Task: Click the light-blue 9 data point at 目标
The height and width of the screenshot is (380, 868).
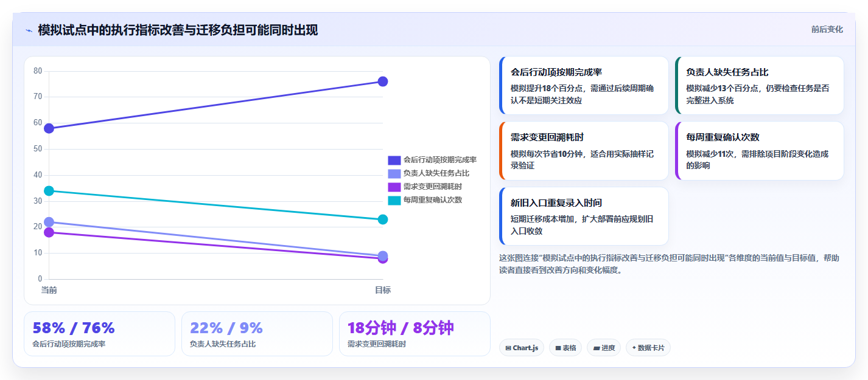Action: click(383, 256)
